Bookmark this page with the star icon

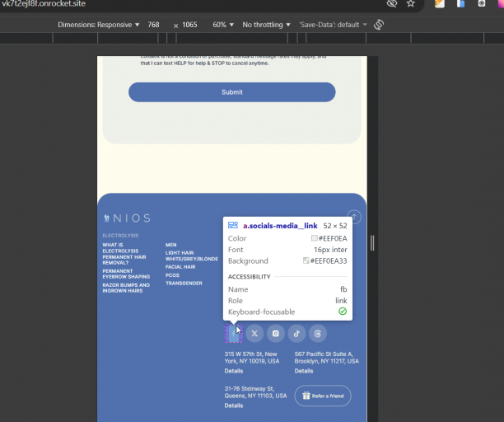click(410, 3)
